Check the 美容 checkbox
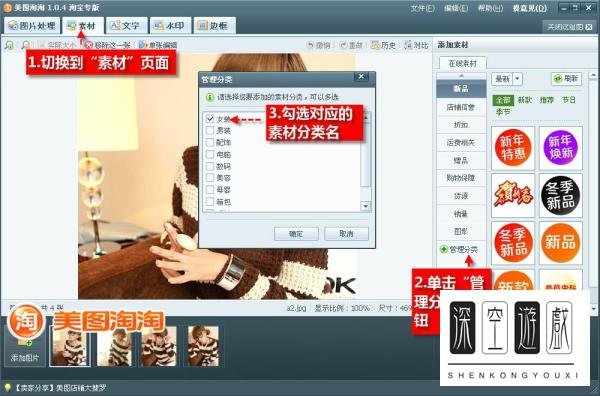Viewport: 600px width, 396px height. [x=210, y=178]
